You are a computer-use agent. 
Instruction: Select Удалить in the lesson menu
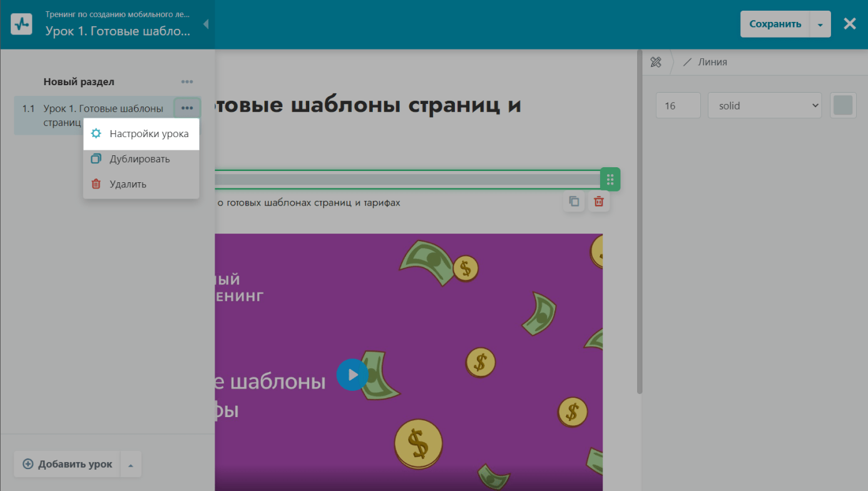tap(128, 184)
